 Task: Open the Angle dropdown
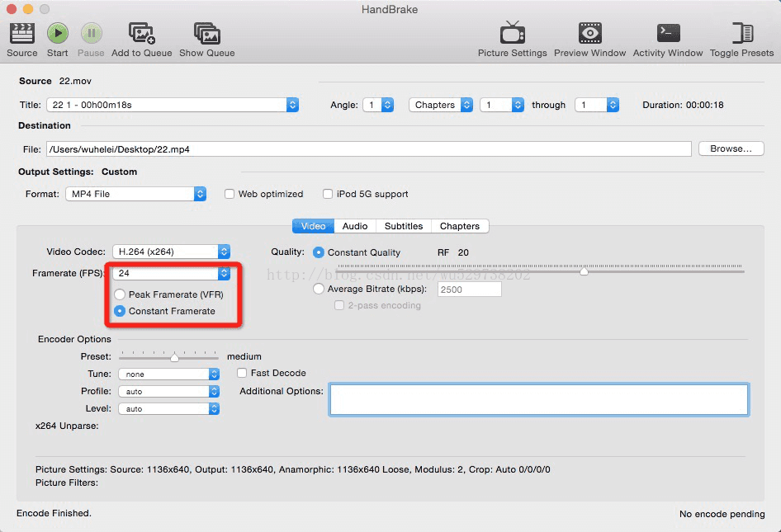378,105
